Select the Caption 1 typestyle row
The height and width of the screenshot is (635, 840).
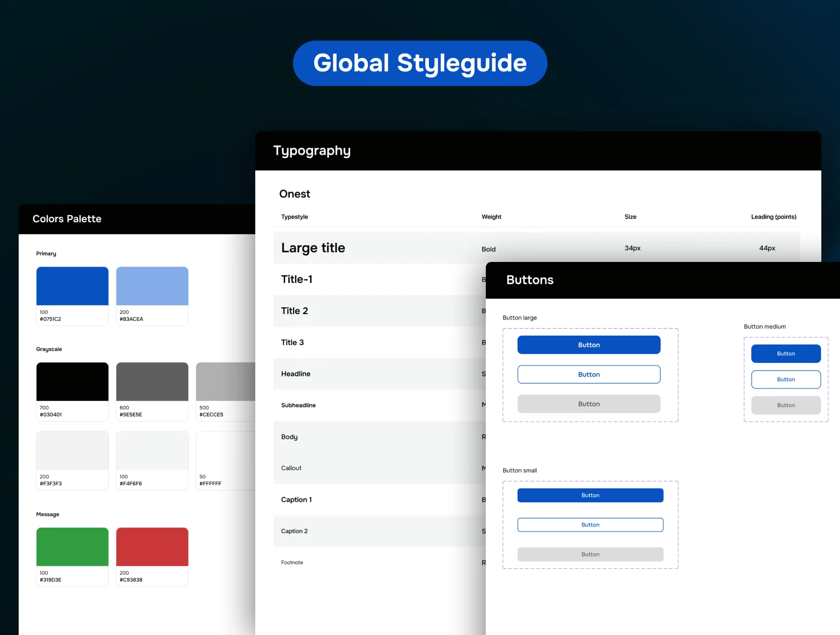point(379,500)
